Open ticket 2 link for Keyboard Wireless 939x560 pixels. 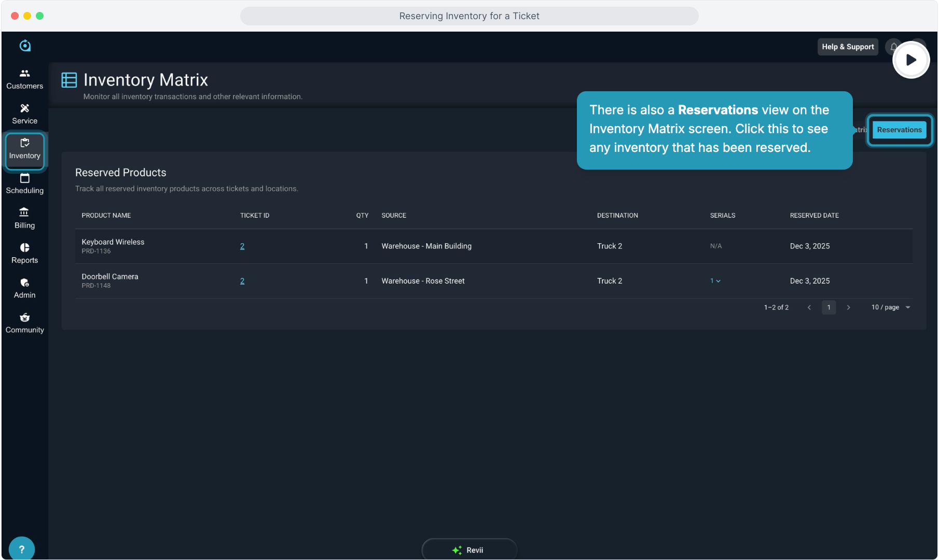[x=242, y=246]
